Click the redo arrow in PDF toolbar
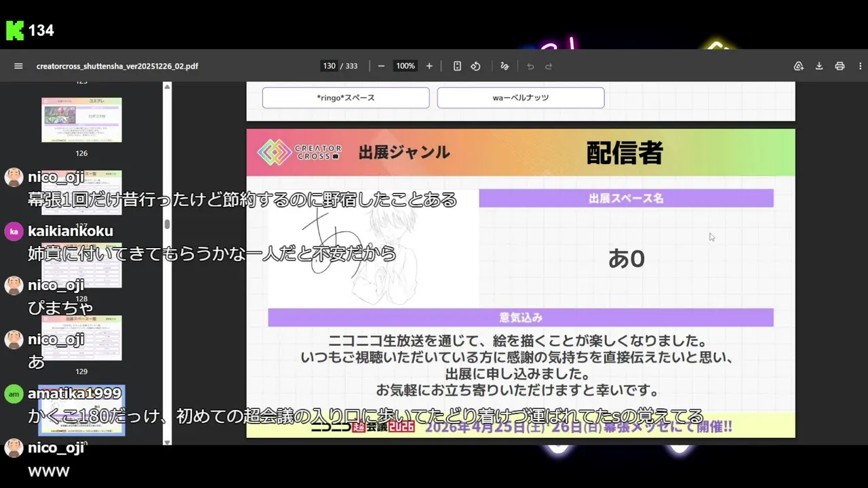This screenshot has height=488, width=868. [549, 66]
